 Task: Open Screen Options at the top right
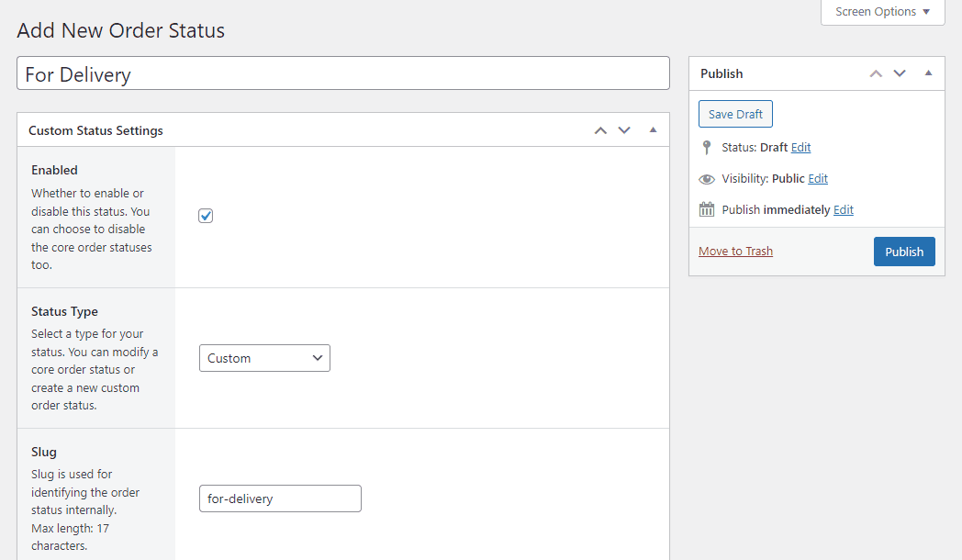[x=881, y=12]
